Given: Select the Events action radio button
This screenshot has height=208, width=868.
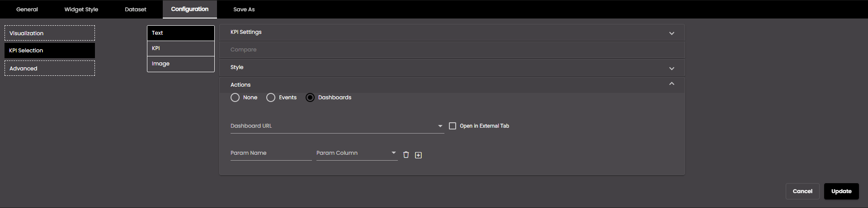Looking at the screenshot, I should 271,97.
